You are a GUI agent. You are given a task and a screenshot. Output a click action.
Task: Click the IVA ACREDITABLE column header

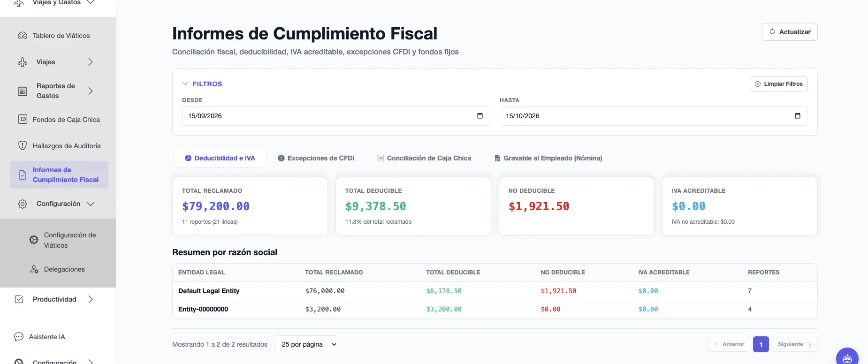(664, 273)
